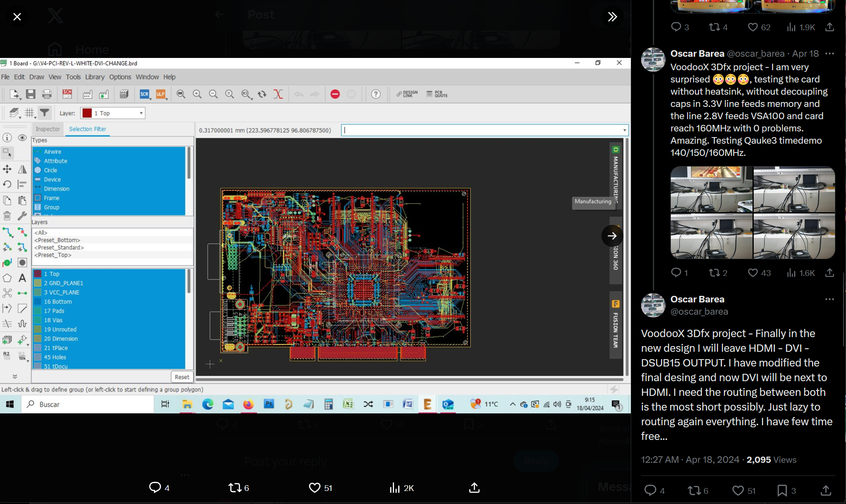Toggle the grid settings icon
The image size is (846, 504).
tap(29, 113)
